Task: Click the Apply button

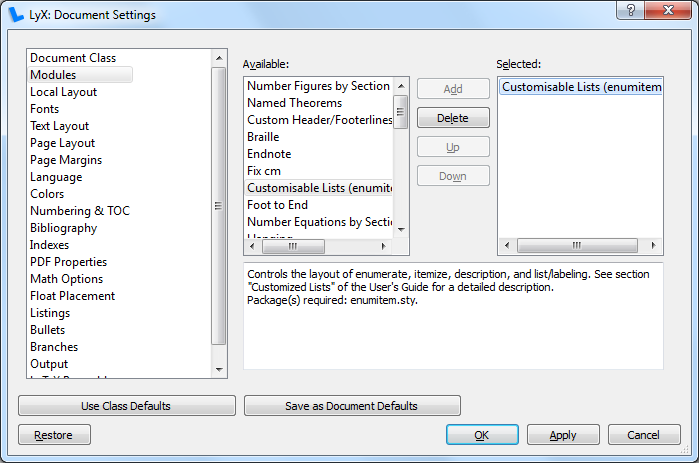Action: (563, 435)
